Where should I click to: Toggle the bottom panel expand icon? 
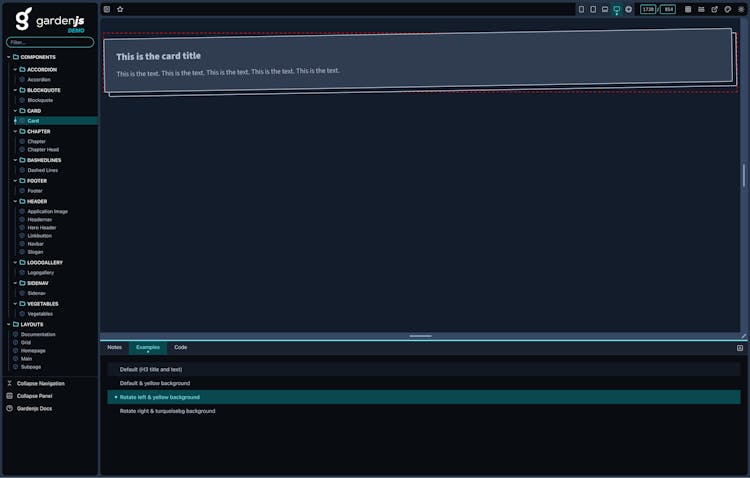pos(740,348)
